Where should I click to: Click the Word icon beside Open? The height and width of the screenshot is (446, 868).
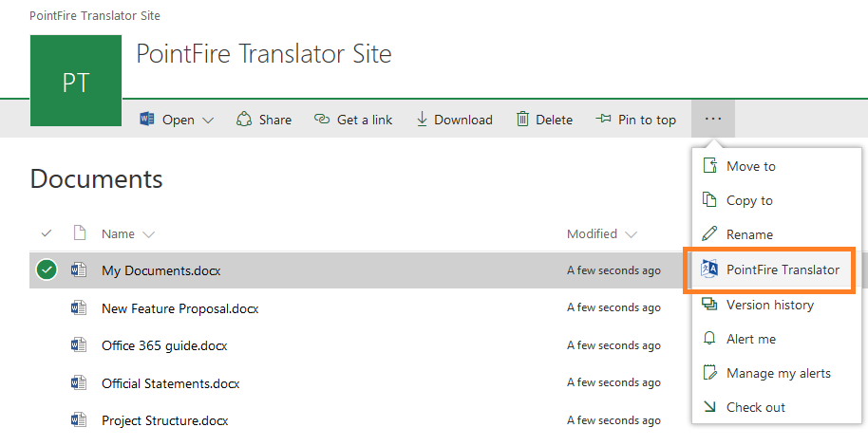point(146,119)
